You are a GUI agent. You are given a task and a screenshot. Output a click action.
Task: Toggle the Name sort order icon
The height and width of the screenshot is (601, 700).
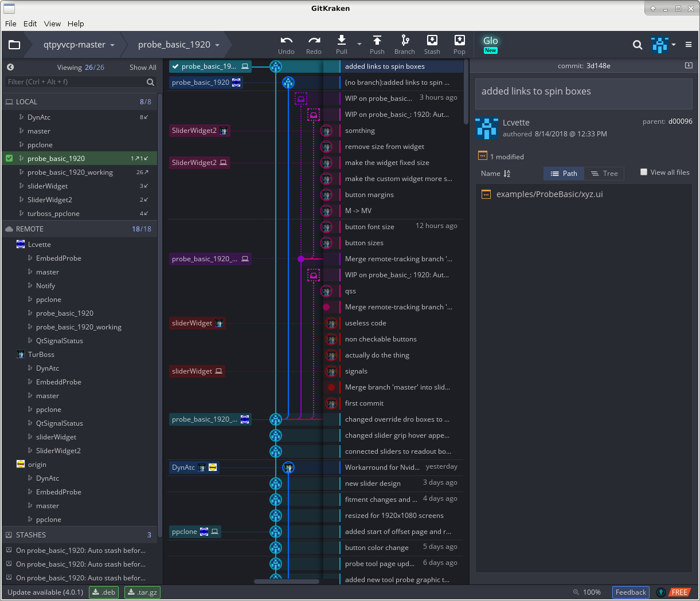tap(507, 174)
